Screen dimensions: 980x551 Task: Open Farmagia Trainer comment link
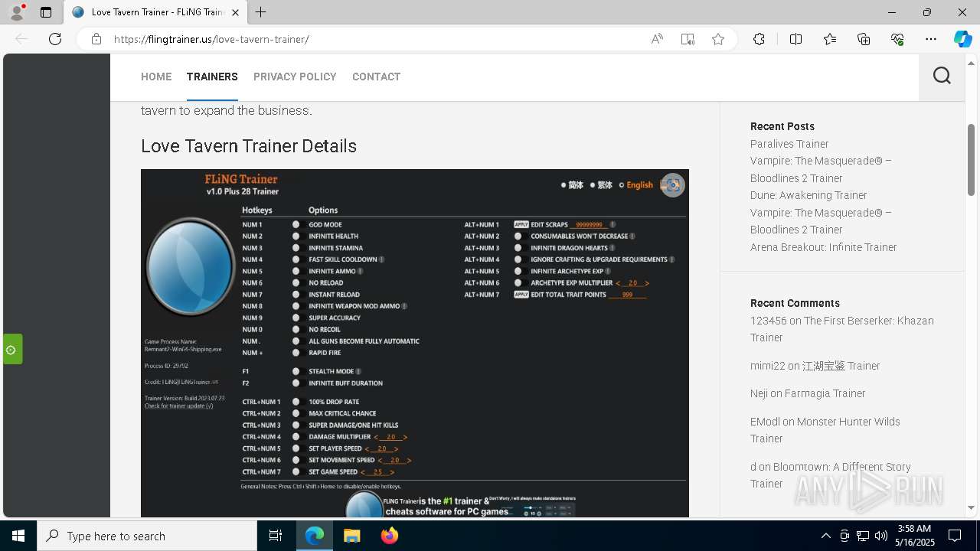click(x=825, y=393)
